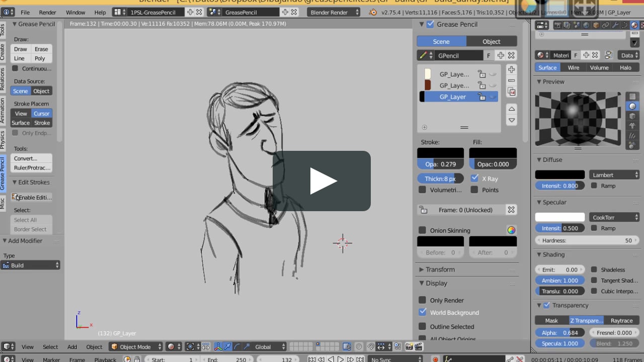Click the Convert... tool button

click(x=31, y=158)
